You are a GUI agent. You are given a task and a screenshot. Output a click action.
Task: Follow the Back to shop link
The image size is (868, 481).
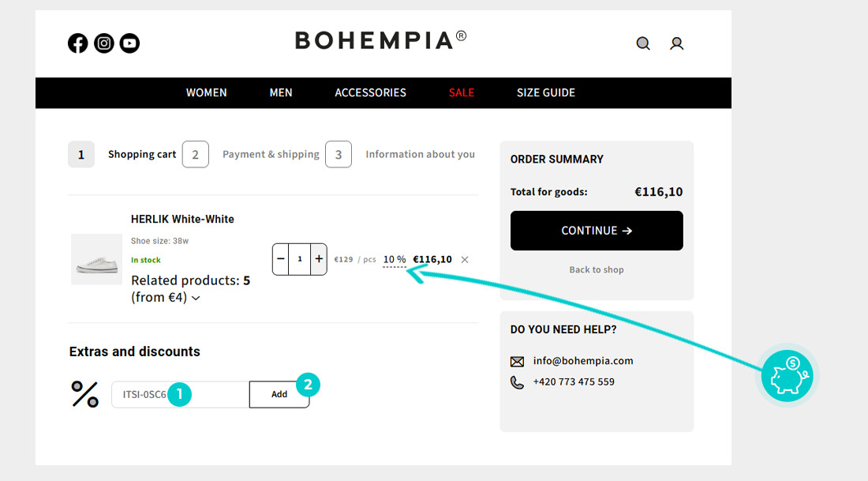tap(597, 270)
